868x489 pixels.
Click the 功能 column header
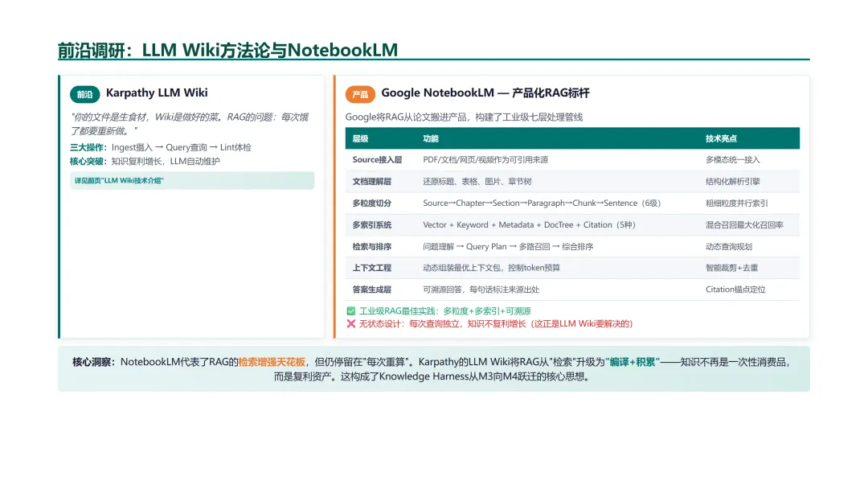431,138
